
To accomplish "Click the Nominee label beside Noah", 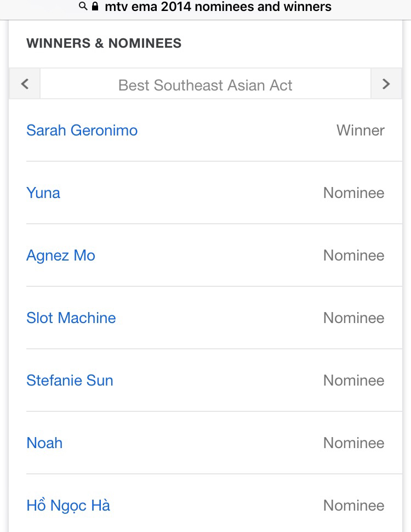I will point(354,443).
